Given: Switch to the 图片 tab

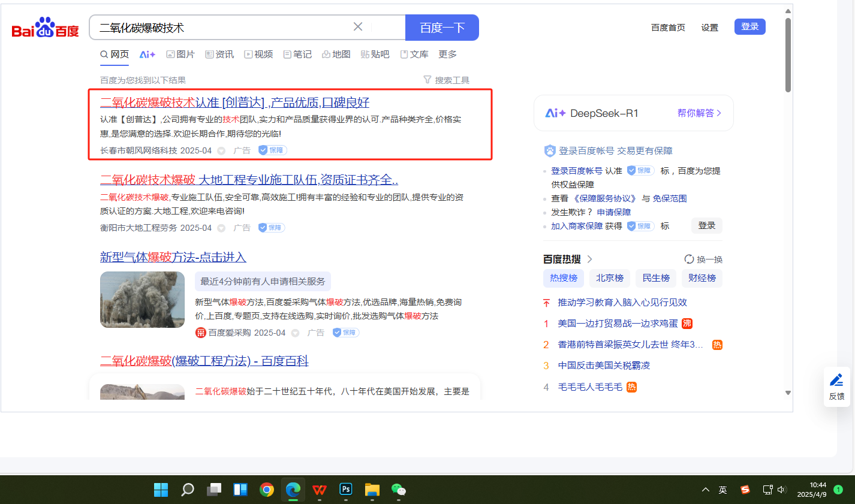Looking at the screenshot, I should [180, 55].
